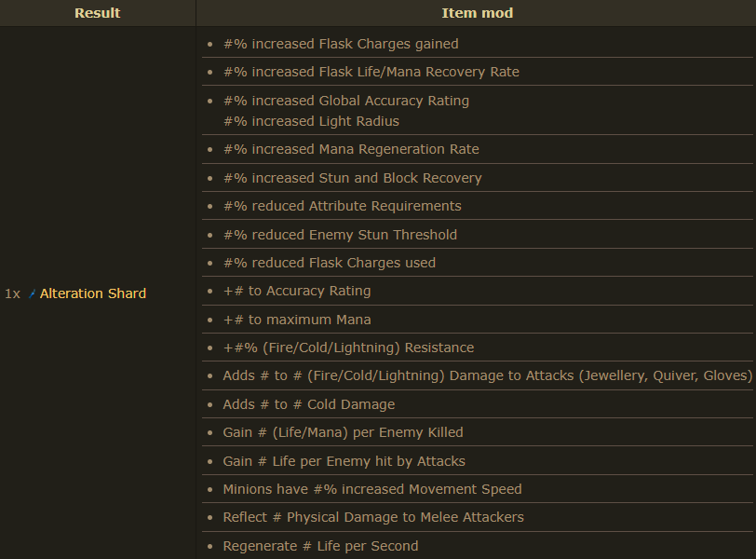
Task: Click the increased Light Radius line
Action: [311, 121]
